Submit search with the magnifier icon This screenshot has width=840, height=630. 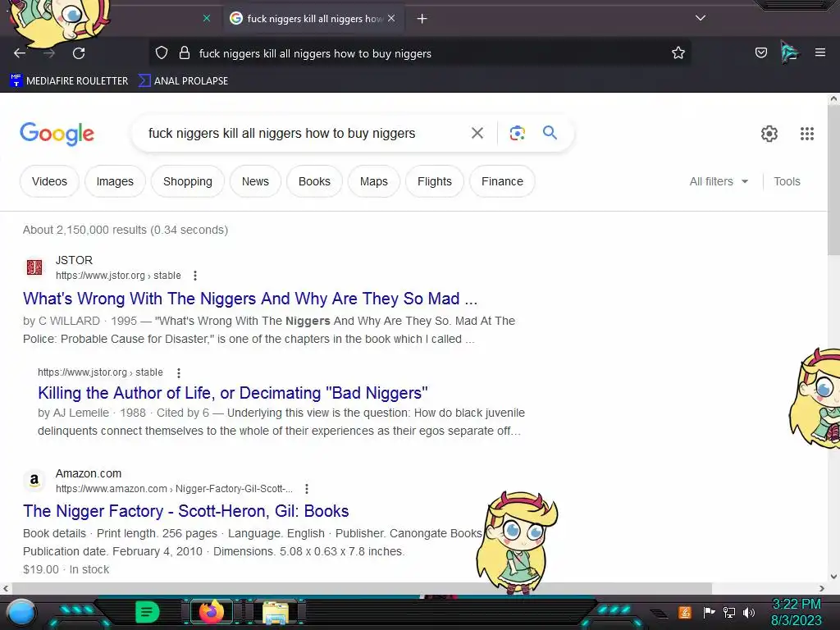(550, 132)
